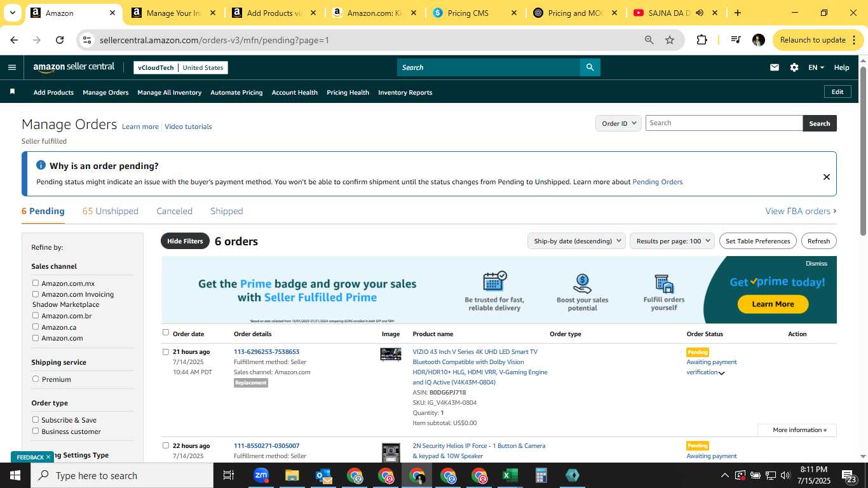Open the Ship-by date sort dropdown
The height and width of the screenshot is (488, 868).
576,241
